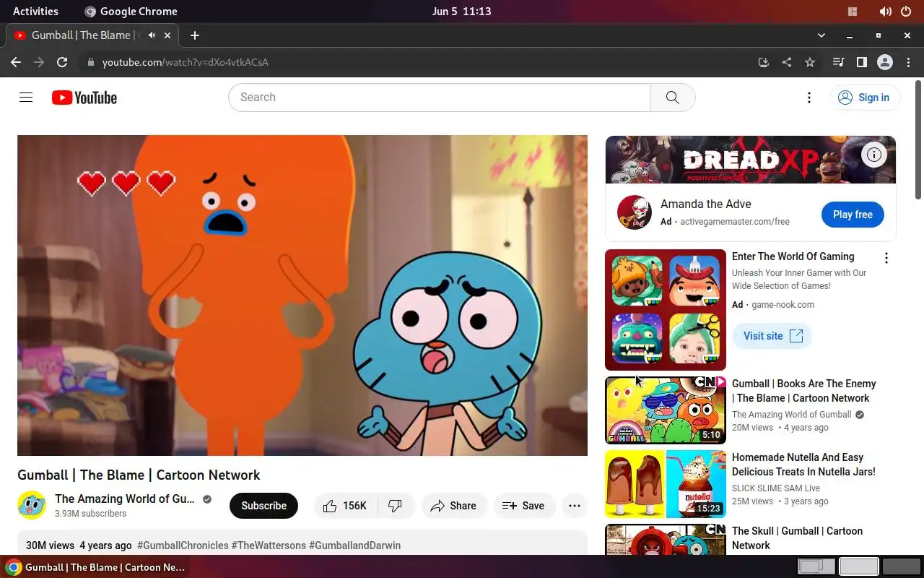
Task: Open verified badge beside channel name
Action: 207,499
